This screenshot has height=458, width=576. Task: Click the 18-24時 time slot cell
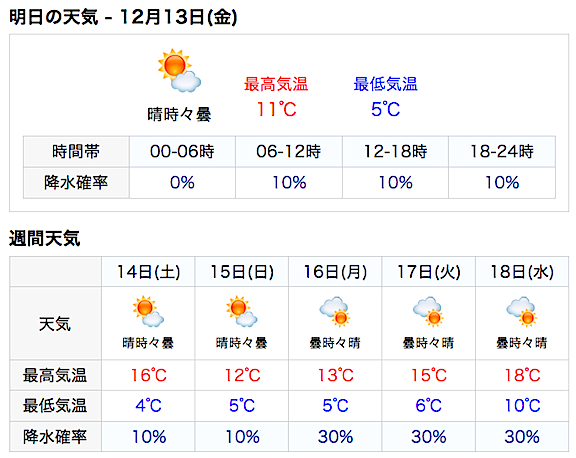502,151
